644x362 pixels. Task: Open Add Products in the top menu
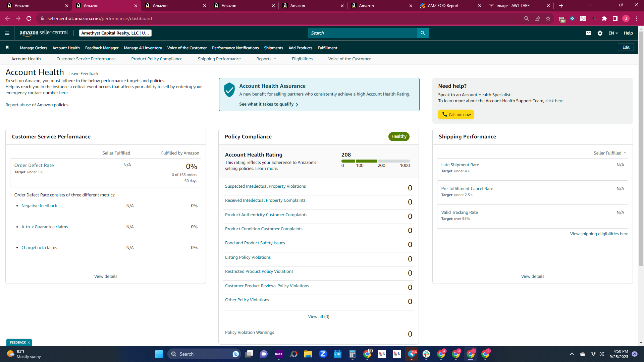tap(301, 48)
